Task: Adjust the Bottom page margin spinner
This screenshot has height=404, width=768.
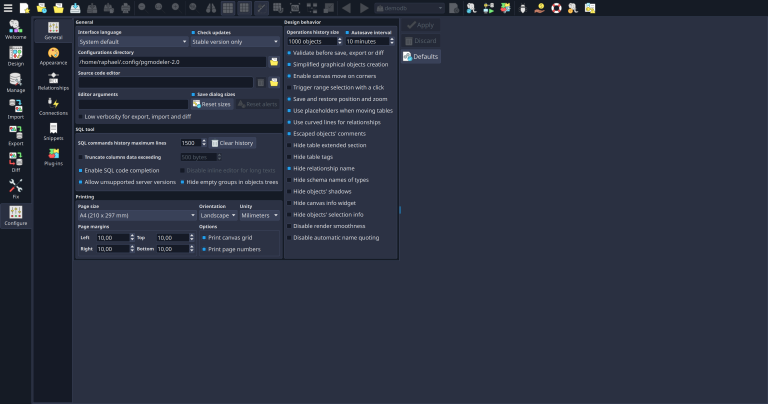Action: (x=175, y=249)
